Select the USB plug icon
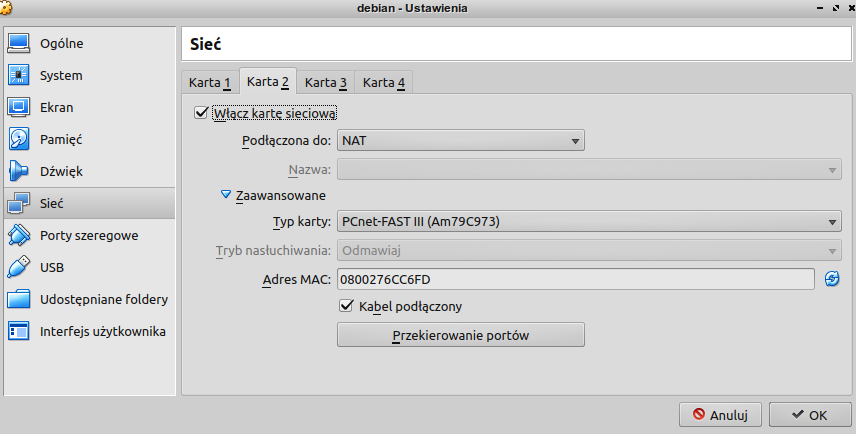 tap(19, 267)
